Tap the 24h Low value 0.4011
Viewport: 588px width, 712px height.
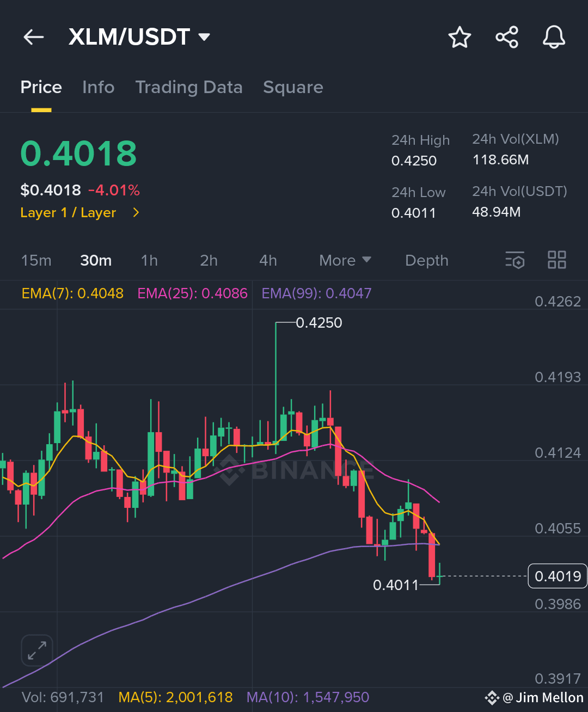pos(413,213)
